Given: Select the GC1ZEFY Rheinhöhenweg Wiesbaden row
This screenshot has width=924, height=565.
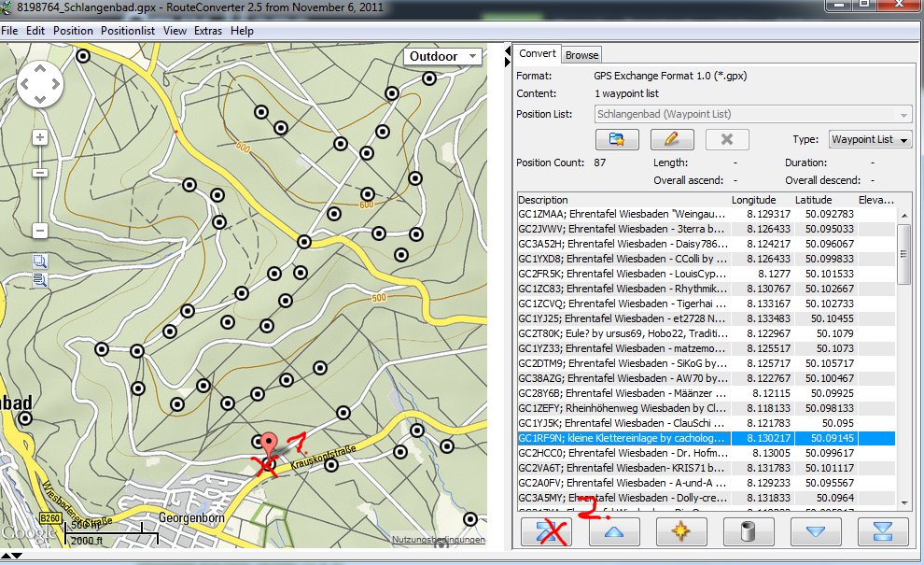Looking at the screenshot, I should [x=707, y=408].
